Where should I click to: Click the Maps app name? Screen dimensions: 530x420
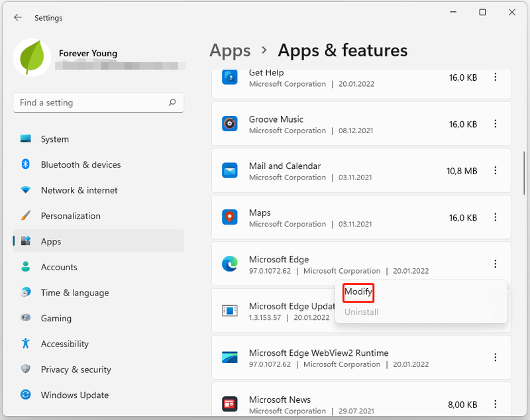pos(260,213)
